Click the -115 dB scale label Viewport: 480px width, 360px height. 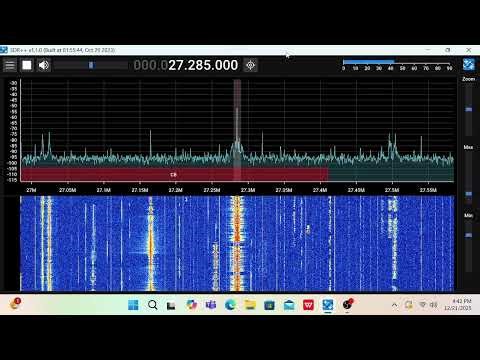(x=13, y=180)
